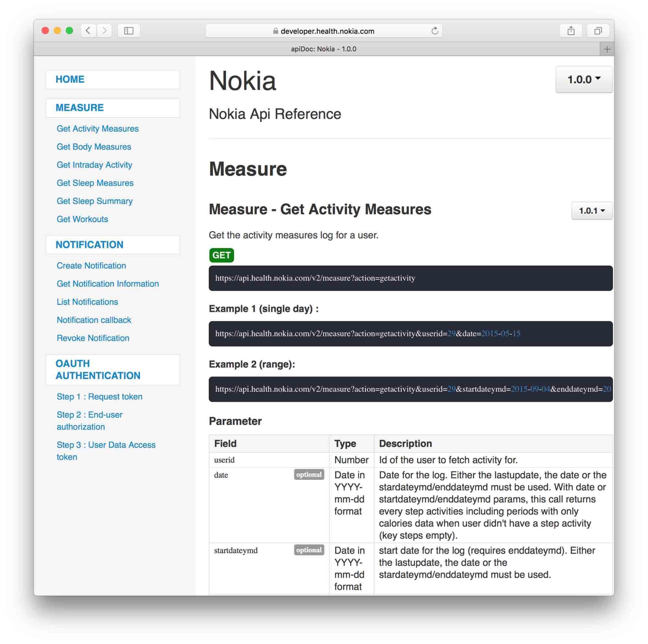This screenshot has height=644, width=648.
Task: Click the Number type cell for userid
Action: point(351,460)
